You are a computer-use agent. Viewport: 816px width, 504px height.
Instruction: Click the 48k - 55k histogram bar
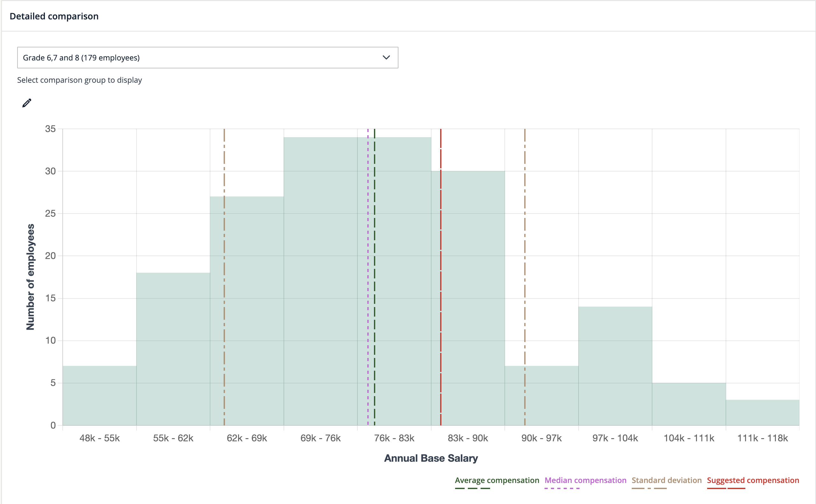(x=99, y=396)
